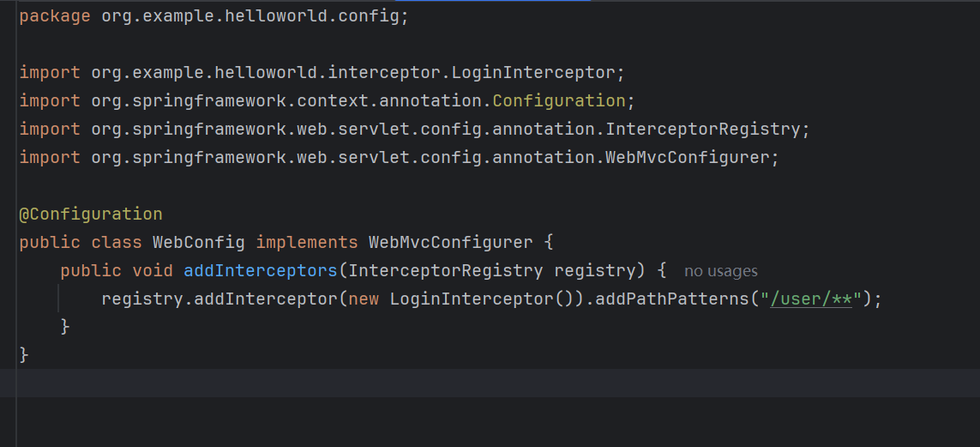Click the @Configuration annotation above the class
This screenshot has width=980, height=447.
(90, 214)
